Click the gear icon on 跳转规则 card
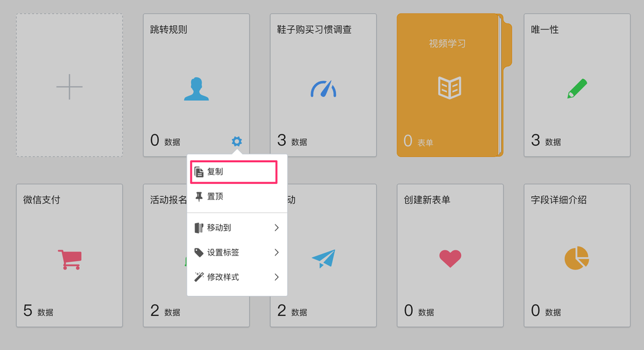 [x=237, y=141]
